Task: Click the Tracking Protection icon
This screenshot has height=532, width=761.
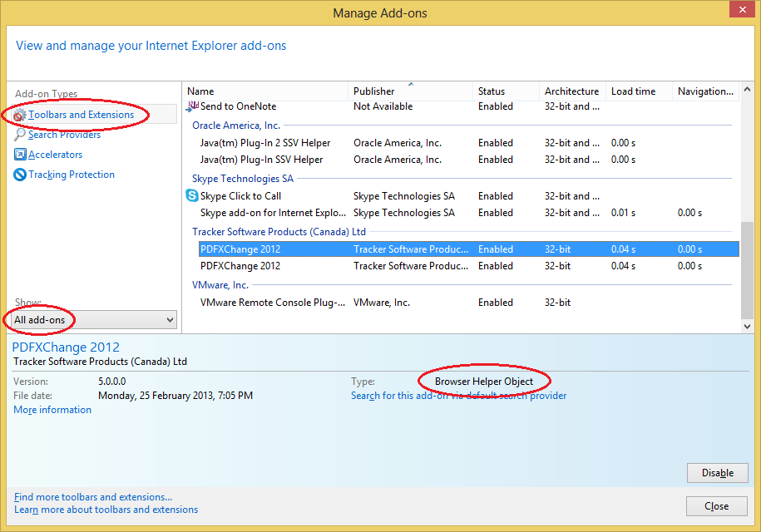Action: pos(20,174)
